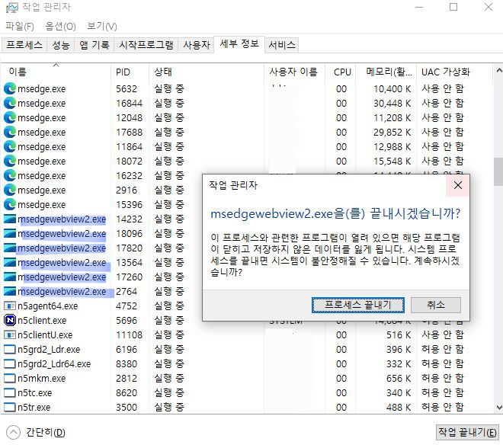Click Edge icon of msedge.exe PID 16844
The image size is (503, 448).
point(10,103)
